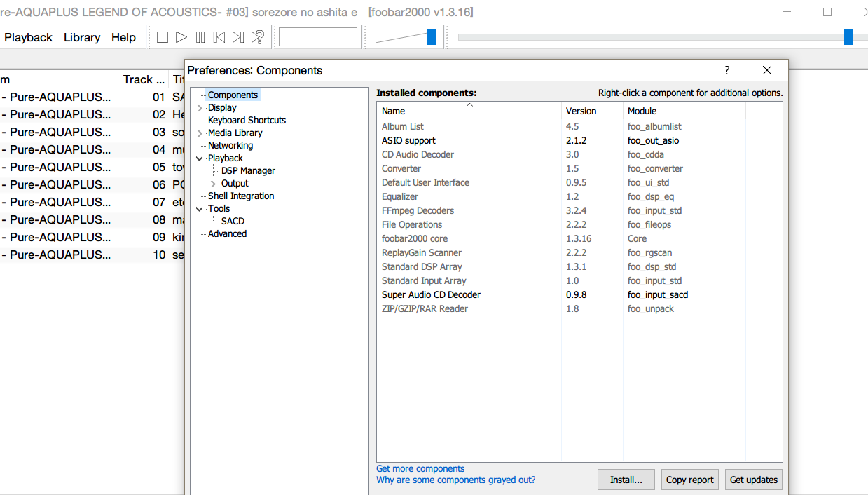This screenshot has width=868, height=495.
Task: Skip to the next track
Action: point(238,37)
